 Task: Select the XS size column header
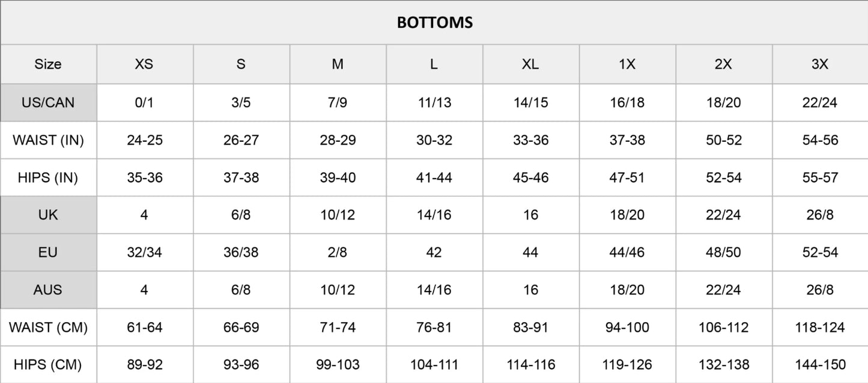(x=144, y=64)
